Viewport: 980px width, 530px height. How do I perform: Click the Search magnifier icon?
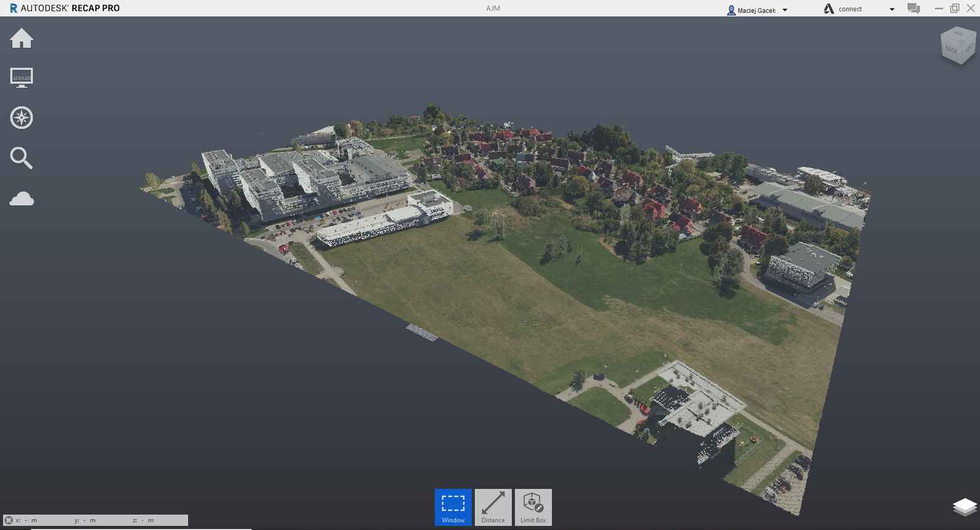(21, 158)
